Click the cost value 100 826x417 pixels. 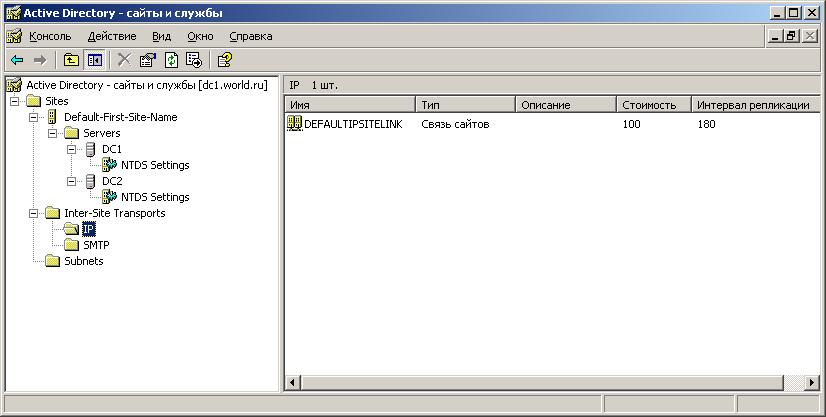click(631, 124)
